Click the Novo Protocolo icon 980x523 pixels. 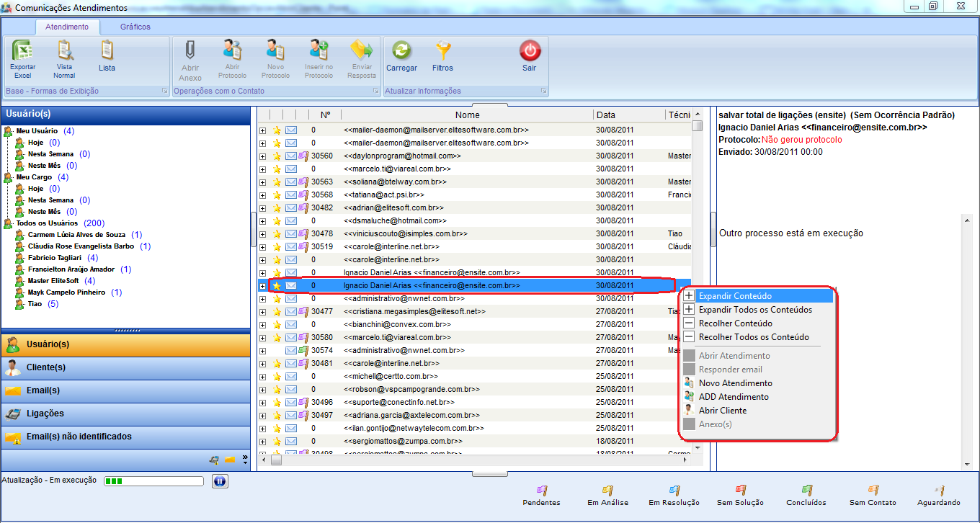click(x=275, y=52)
